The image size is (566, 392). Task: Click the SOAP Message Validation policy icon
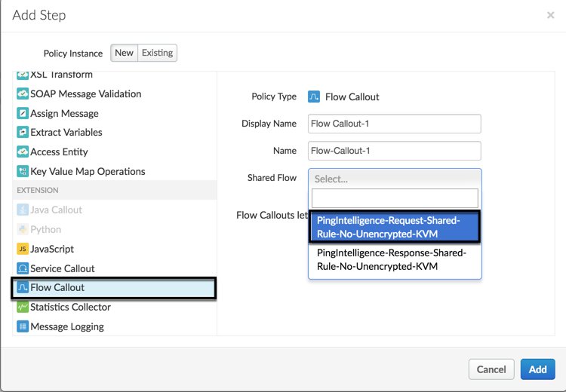[23, 94]
